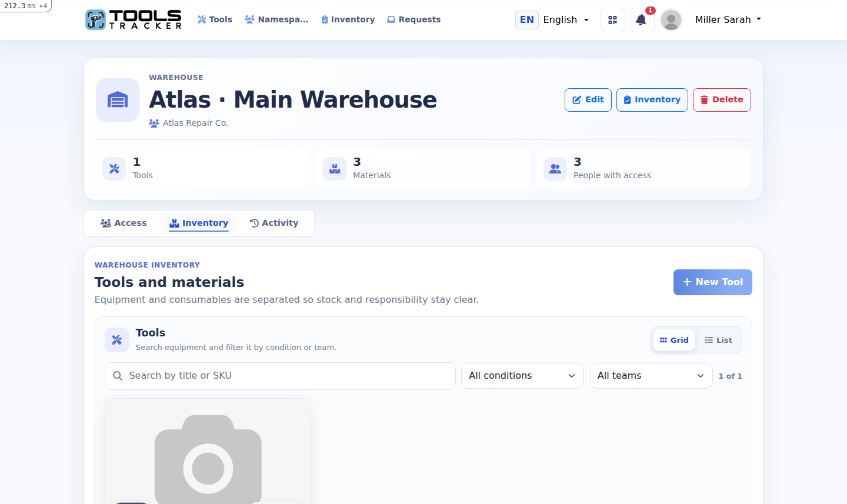Click the search magnifier icon
This screenshot has height=504, width=847.
118,376
